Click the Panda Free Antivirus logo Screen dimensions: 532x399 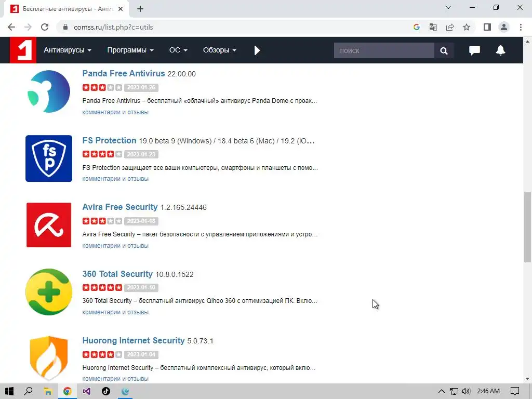(49, 91)
